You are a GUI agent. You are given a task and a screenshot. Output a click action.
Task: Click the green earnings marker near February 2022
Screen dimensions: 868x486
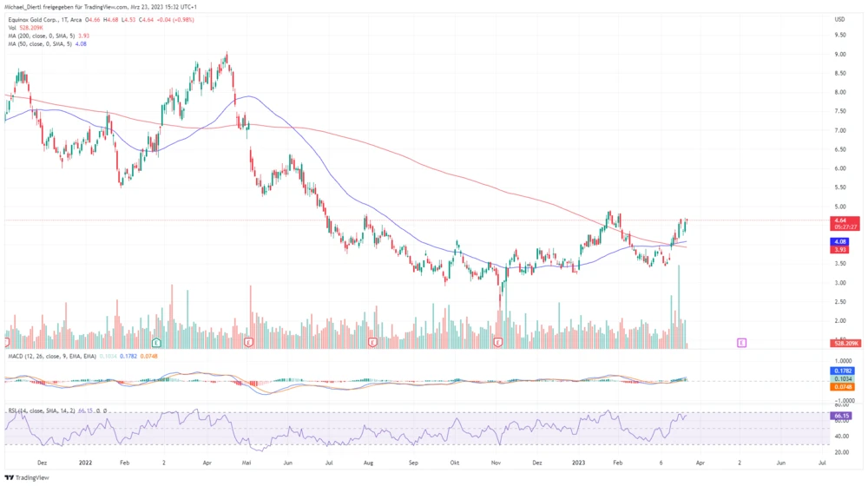point(157,343)
